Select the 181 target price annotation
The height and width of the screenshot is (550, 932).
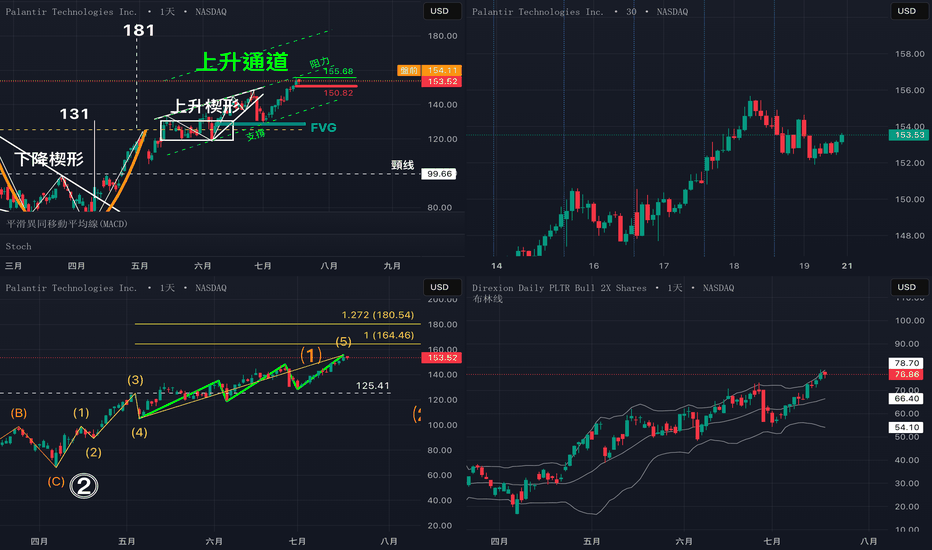tap(138, 30)
